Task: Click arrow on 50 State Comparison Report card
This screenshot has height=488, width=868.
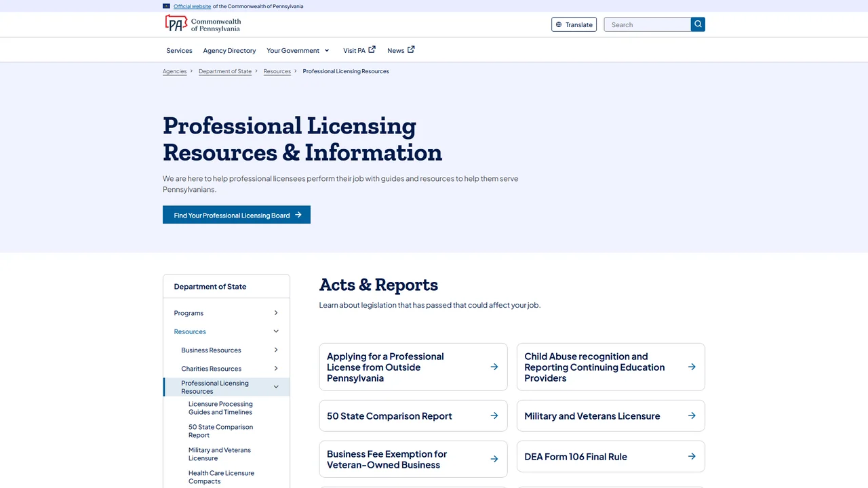Action: 494,415
